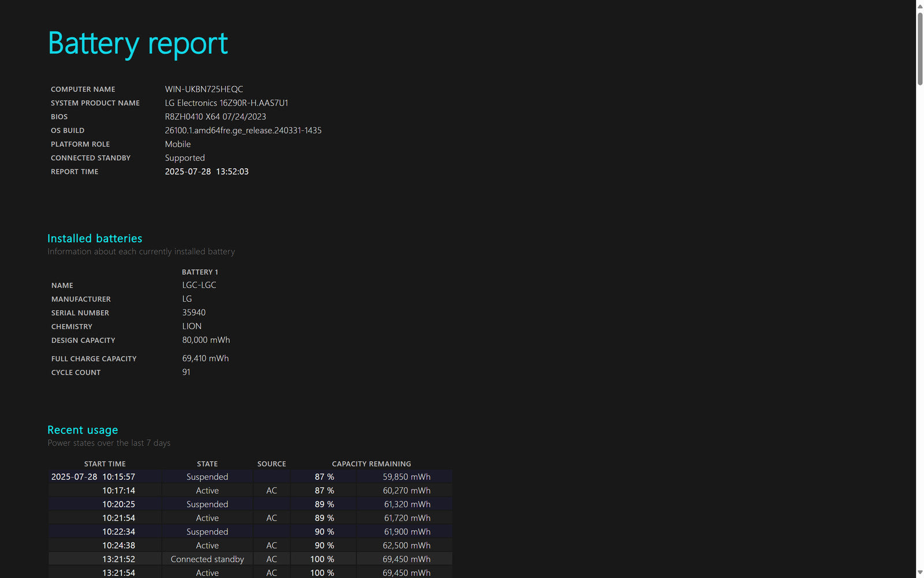Image resolution: width=924 pixels, height=578 pixels.
Task: Click the 10:15:57 Suspended row entry
Action: point(207,477)
